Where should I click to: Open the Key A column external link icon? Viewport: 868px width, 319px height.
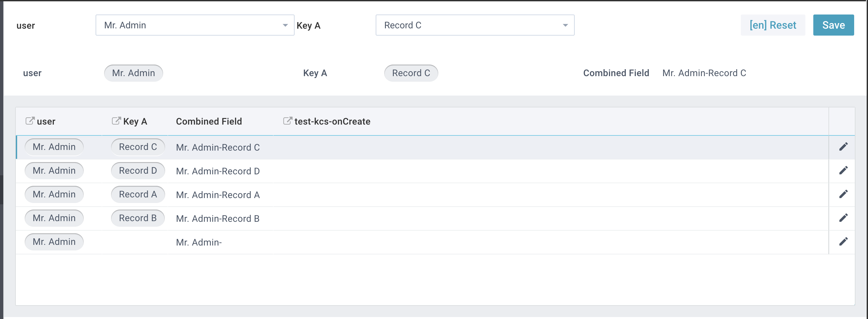point(116,121)
